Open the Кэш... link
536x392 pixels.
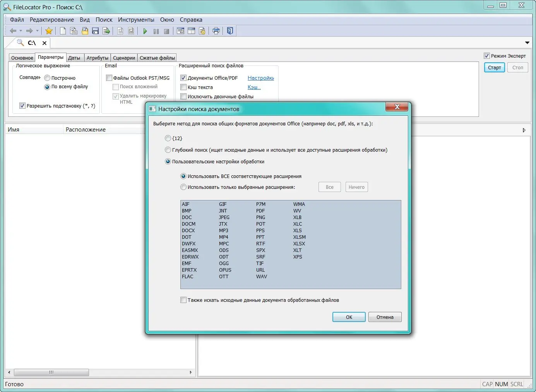254,87
